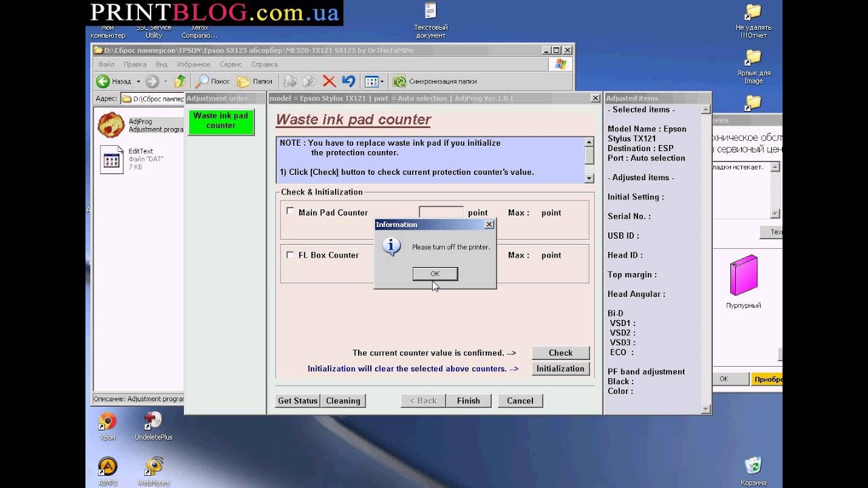The image size is (868, 488).
Task: Click the "Top margin :" line
Action: click(x=633, y=274)
